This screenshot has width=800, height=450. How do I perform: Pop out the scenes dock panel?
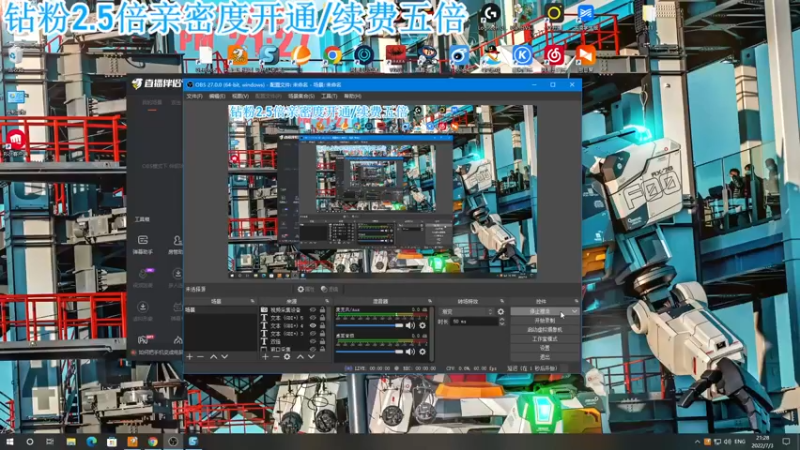point(253,302)
